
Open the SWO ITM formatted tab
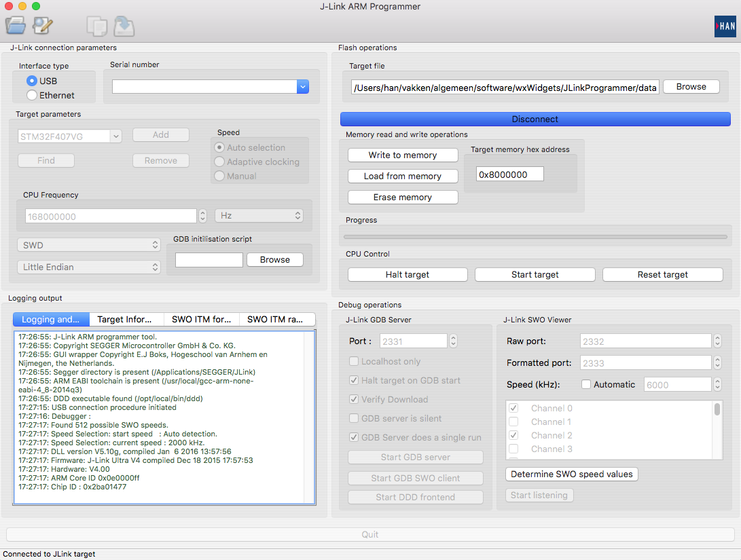tap(202, 319)
